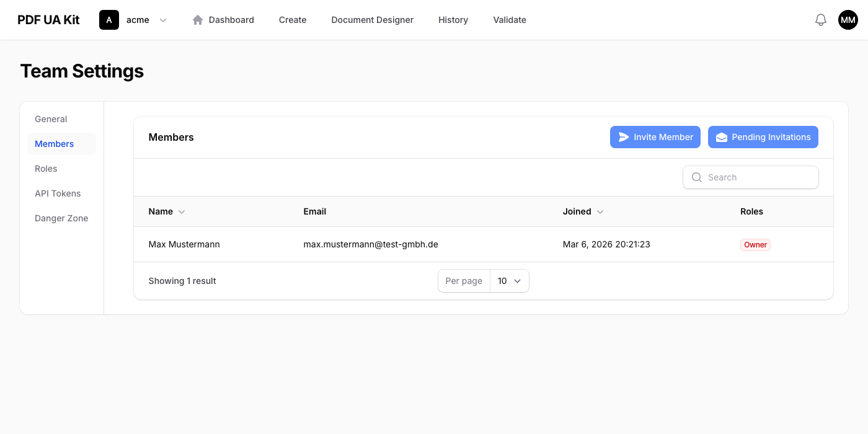Navigate to Validate

coord(510,20)
